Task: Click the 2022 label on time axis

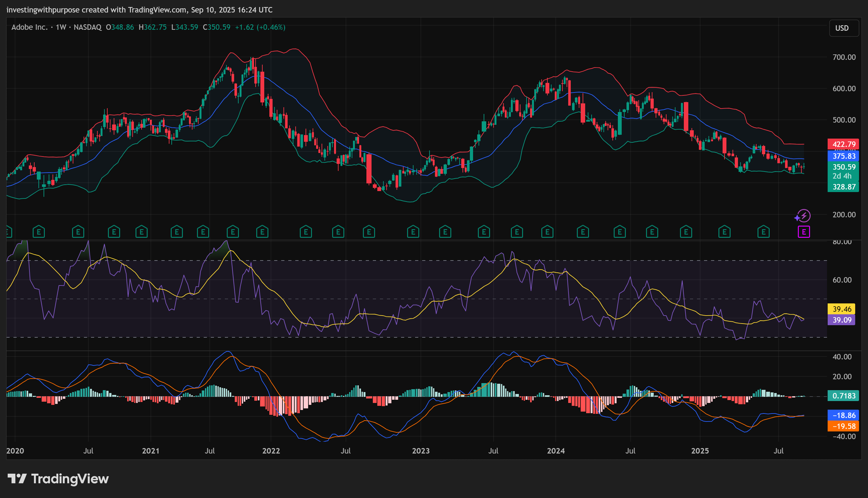Action: [x=271, y=450]
